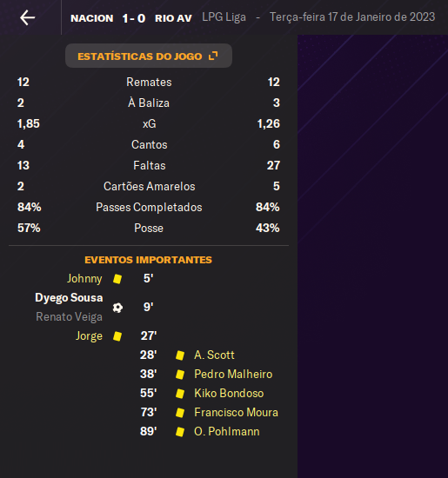Click the expand icon beside Estatísticas do Jogo
The height and width of the screenshot is (478, 448).
213,56
